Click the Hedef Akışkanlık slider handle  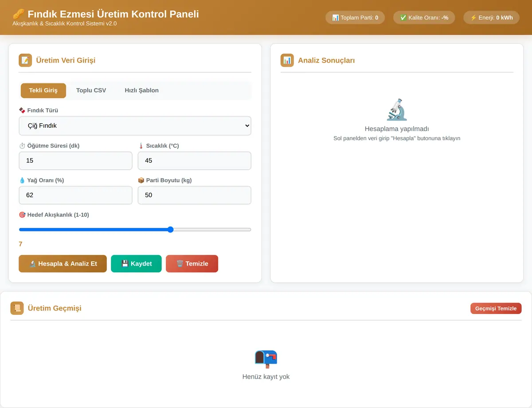(x=170, y=230)
